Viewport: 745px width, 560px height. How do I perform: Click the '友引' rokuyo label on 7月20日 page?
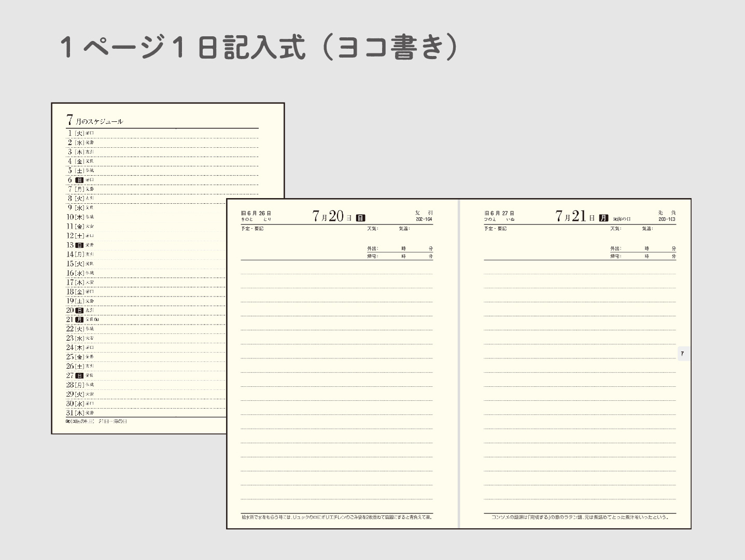coord(424,213)
